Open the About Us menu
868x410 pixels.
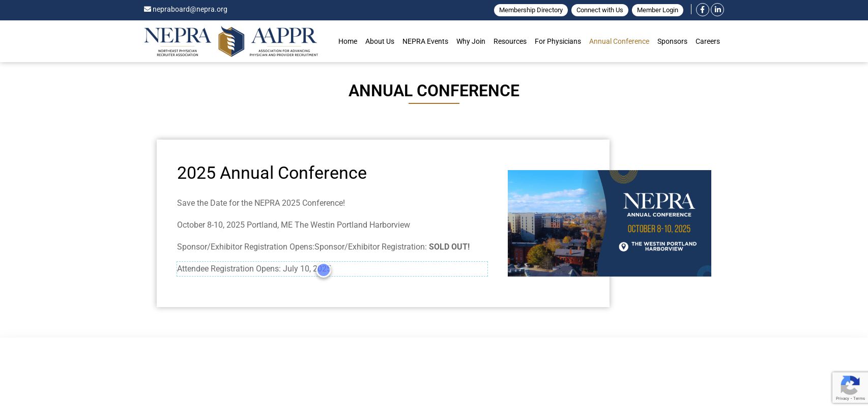[380, 41]
